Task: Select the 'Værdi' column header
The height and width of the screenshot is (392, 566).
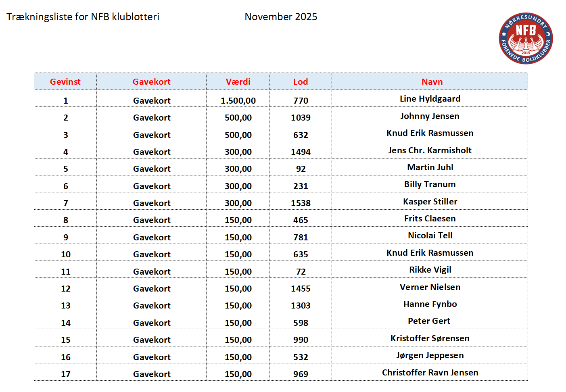Action: click(238, 82)
